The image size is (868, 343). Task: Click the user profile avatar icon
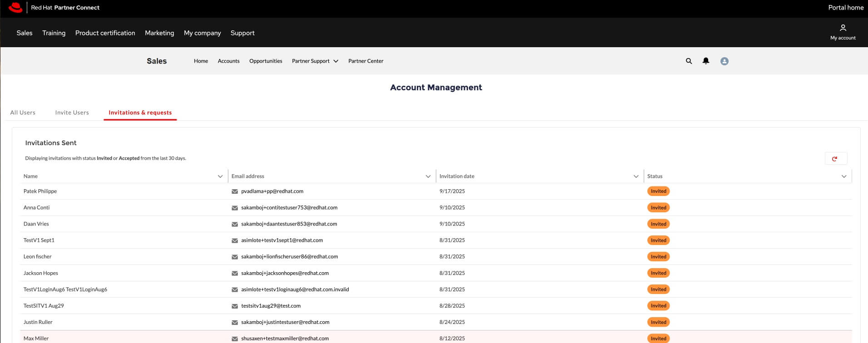(x=724, y=61)
